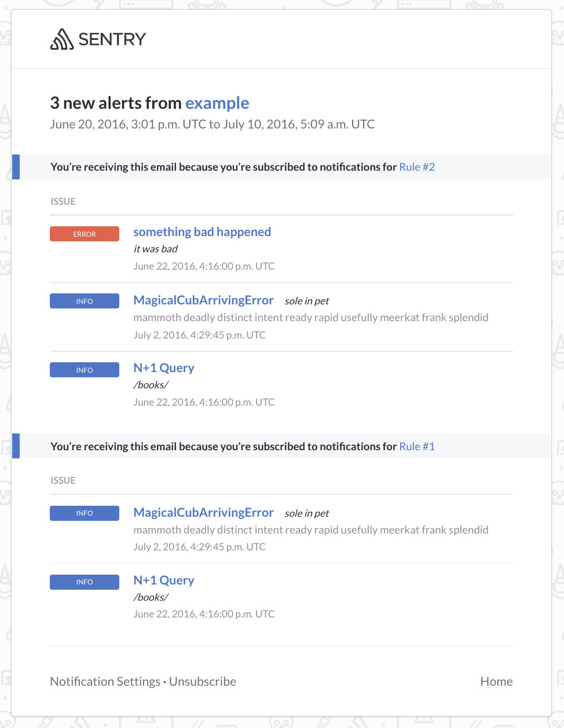This screenshot has width=564, height=728.
Task: Open Rule #1 notification rule
Action: (x=416, y=446)
